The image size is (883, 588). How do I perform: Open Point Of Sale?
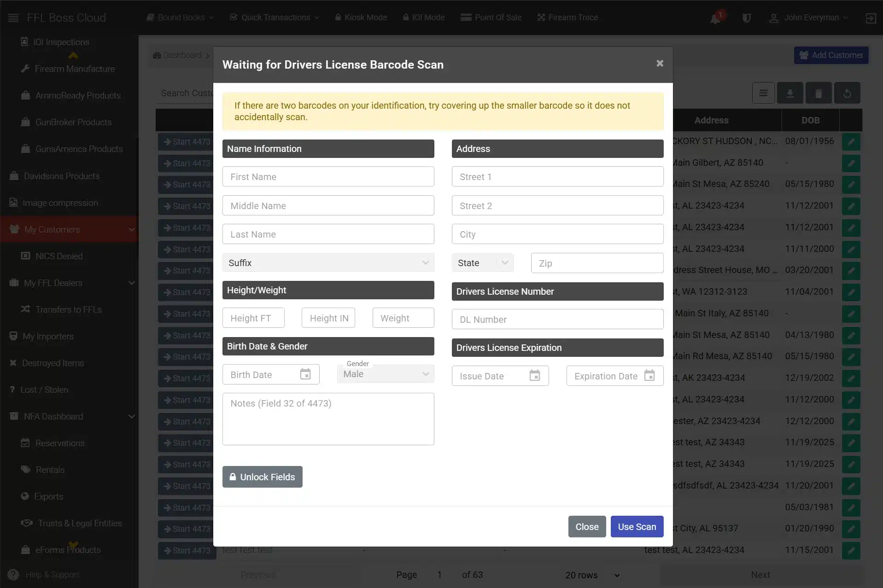point(491,17)
